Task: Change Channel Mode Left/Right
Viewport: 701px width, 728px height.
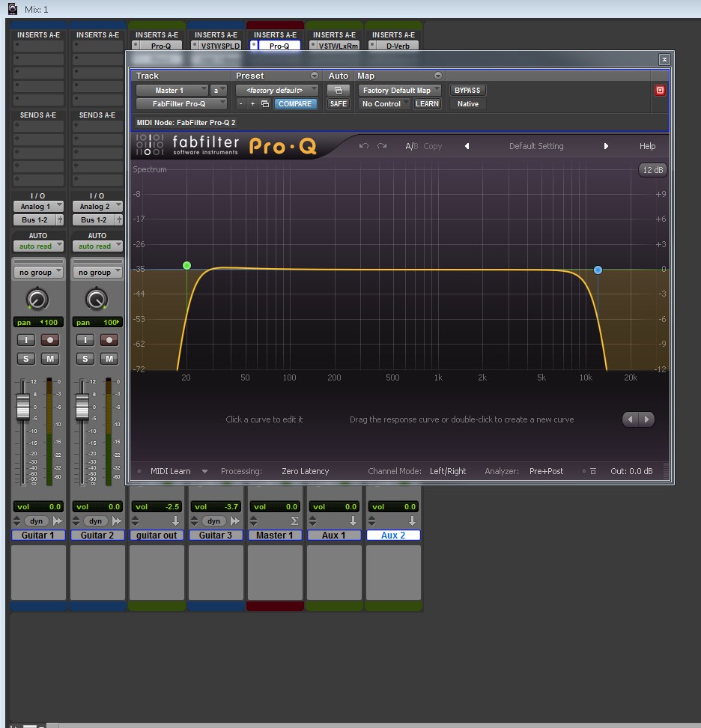Action: tap(448, 471)
